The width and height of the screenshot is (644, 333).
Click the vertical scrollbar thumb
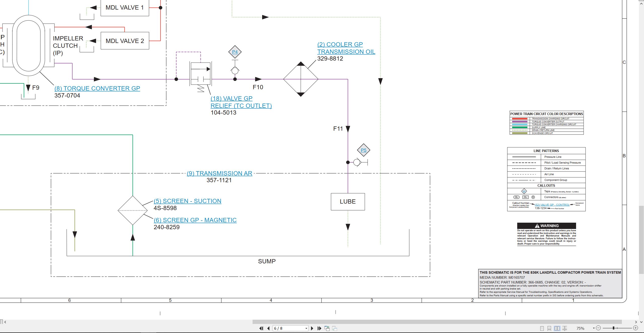pyautogui.click(x=641, y=240)
